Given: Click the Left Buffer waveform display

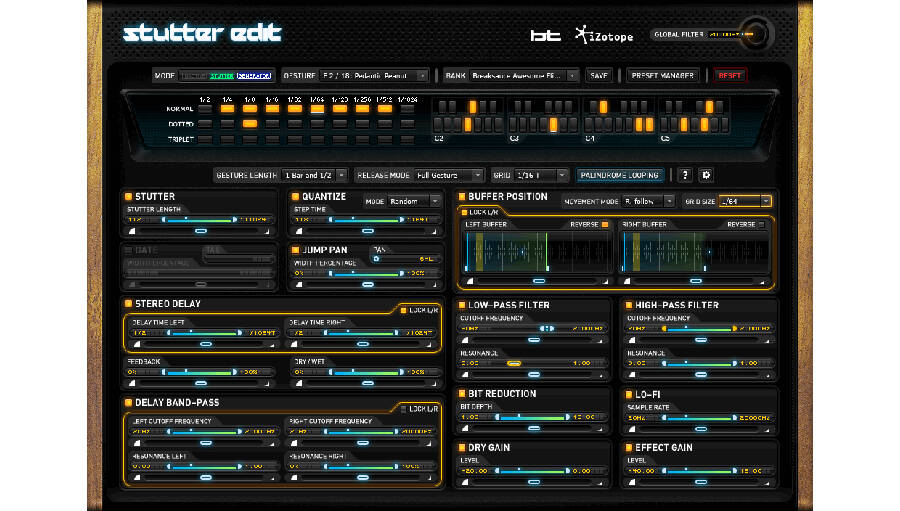Looking at the screenshot, I should pyautogui.click(x=537, y=252).
